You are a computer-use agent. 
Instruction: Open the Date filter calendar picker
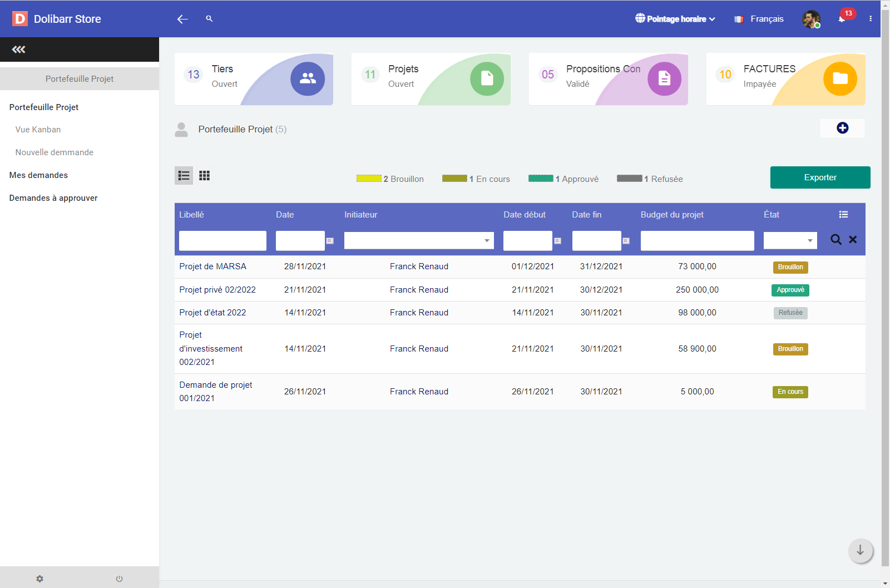pyautogui.click(x=330, y=241)
